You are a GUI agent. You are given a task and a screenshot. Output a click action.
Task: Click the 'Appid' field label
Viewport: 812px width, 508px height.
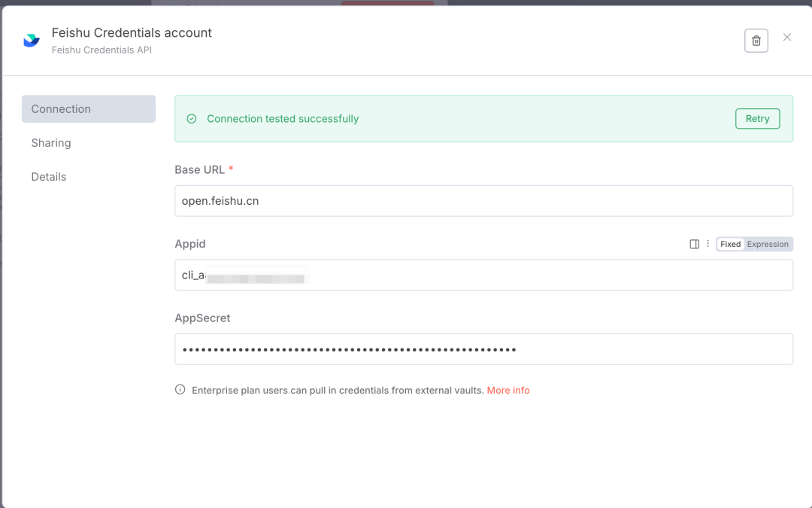(x=190, y=244)
